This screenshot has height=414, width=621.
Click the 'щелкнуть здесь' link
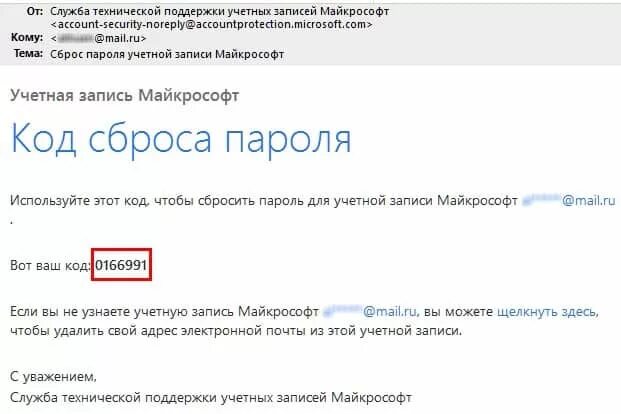[x=547, y=312]
